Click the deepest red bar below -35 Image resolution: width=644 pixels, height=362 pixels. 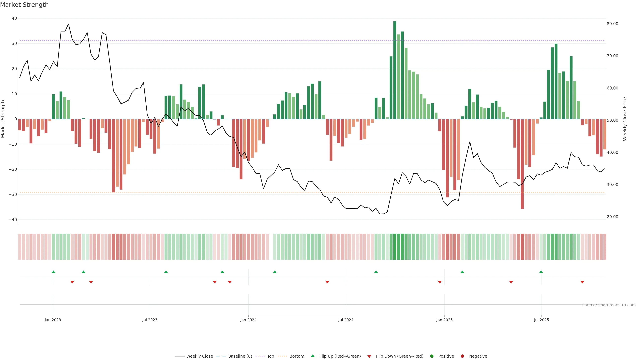pos(522,164)
